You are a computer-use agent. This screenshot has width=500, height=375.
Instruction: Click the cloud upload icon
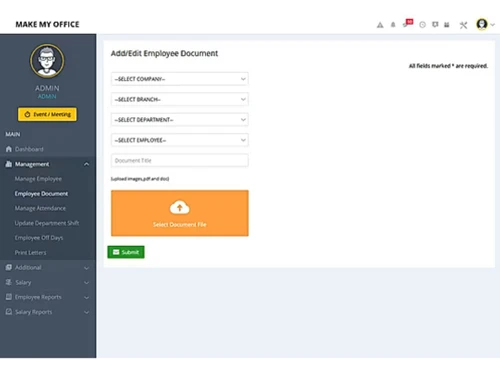click(x=180, y=208)
